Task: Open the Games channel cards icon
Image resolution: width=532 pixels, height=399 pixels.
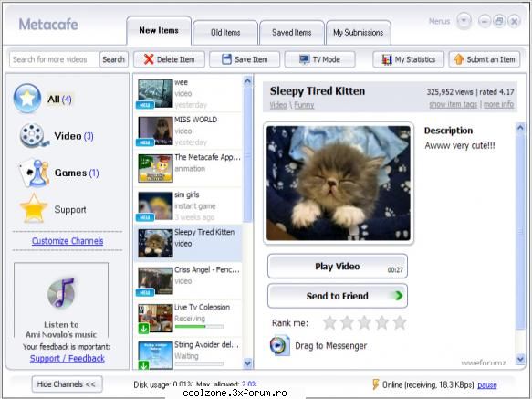Action: click(x=34, y=173)
